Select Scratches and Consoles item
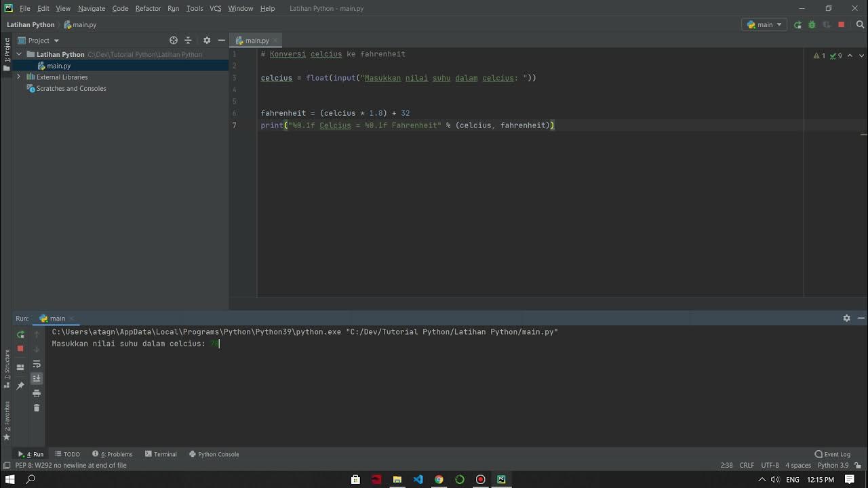The height and width of the screenshot is (488, 868). pos(71,89)
